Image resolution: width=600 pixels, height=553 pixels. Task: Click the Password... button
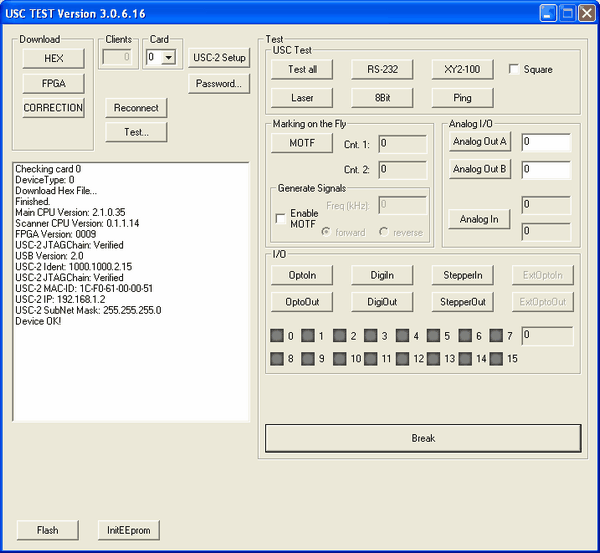[219, 83]
